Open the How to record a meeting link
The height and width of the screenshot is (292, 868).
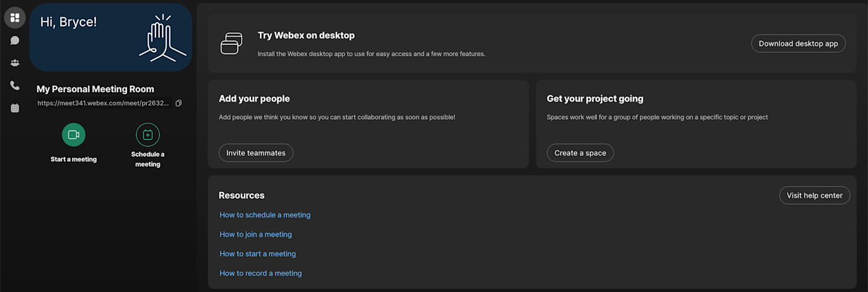[260, 273]
